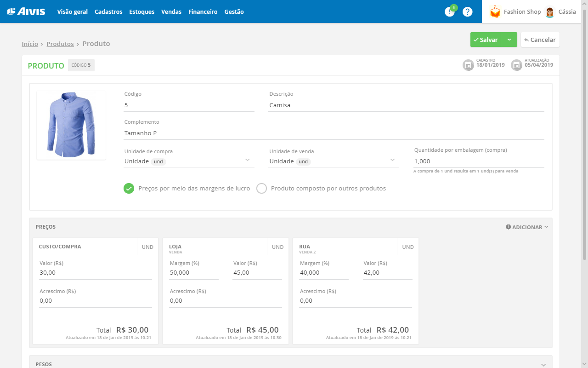Click the notification count badge 1

tap(454, 8)
